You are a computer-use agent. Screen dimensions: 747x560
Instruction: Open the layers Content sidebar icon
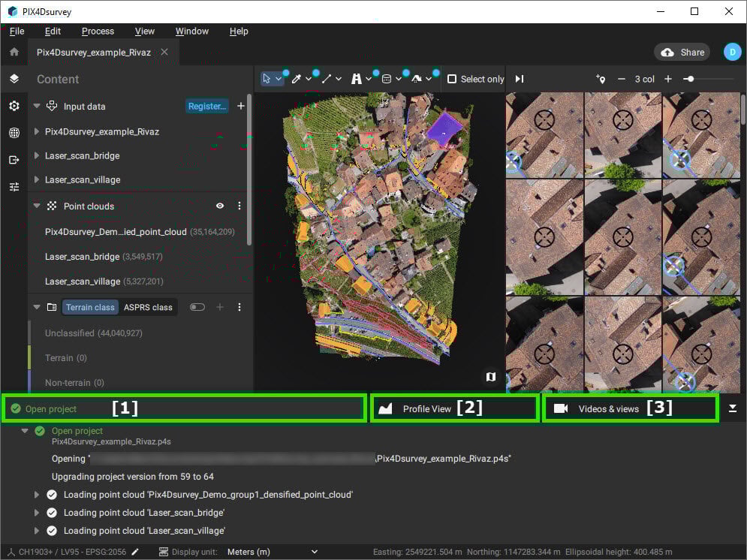pyautogui.click(x=14, y=79)
